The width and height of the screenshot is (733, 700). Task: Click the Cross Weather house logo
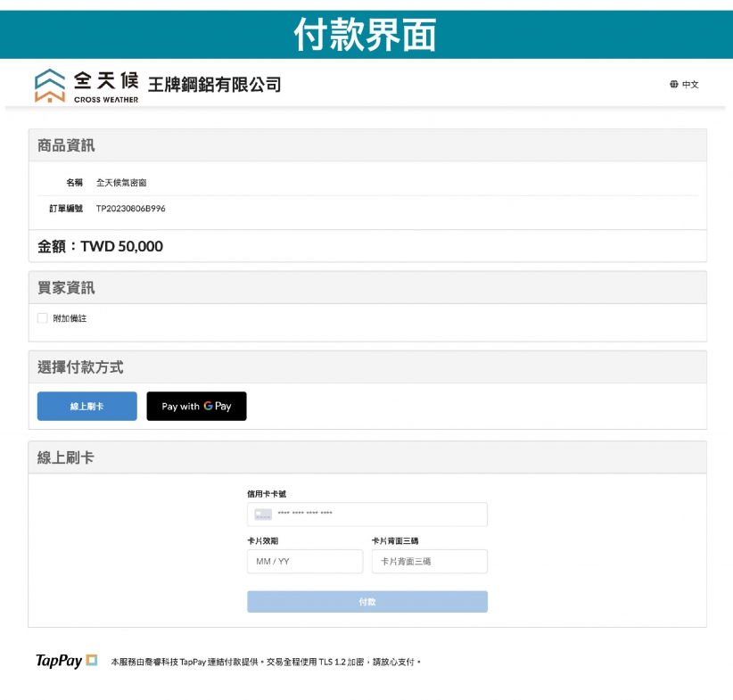tap(50, 85)
